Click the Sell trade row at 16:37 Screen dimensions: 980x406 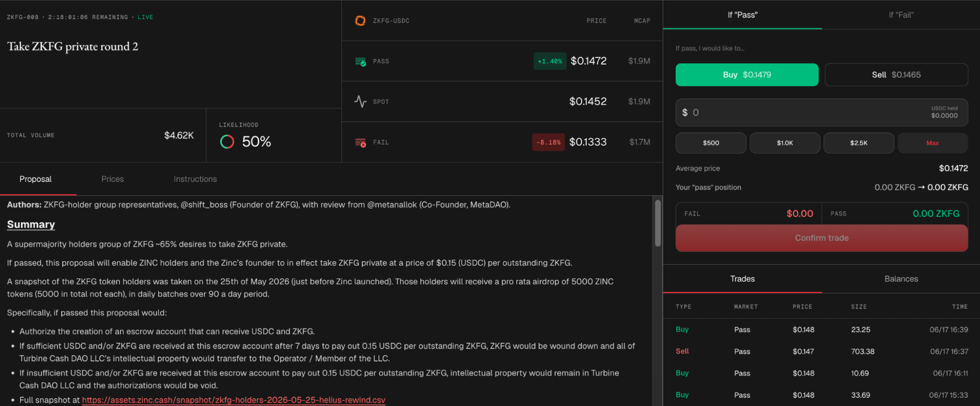coord(822,351)
